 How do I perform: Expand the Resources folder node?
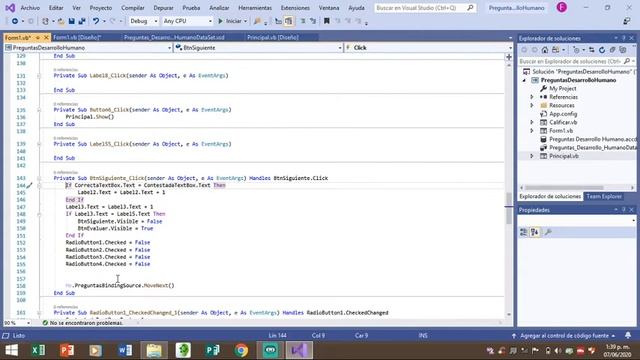click(x=532, y=106)
